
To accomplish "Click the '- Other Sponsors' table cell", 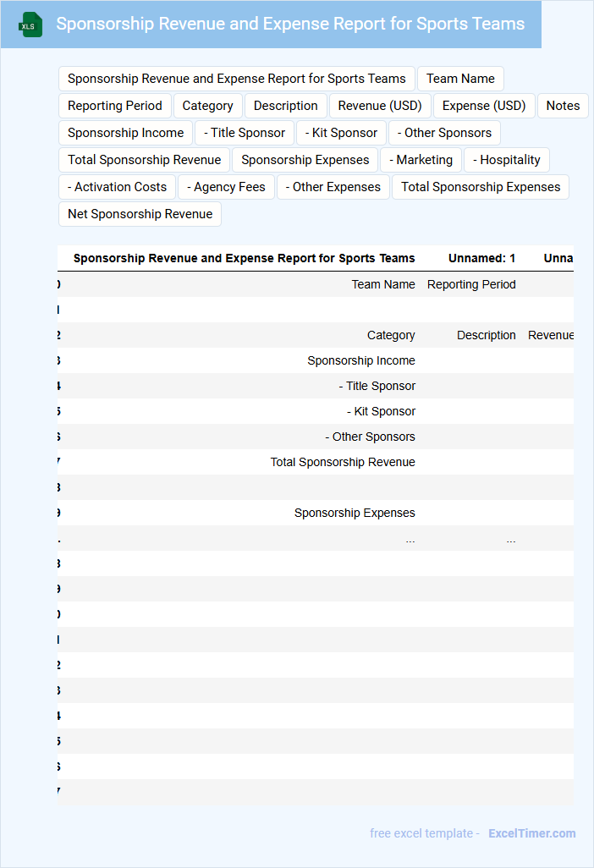I will point(370,437).
